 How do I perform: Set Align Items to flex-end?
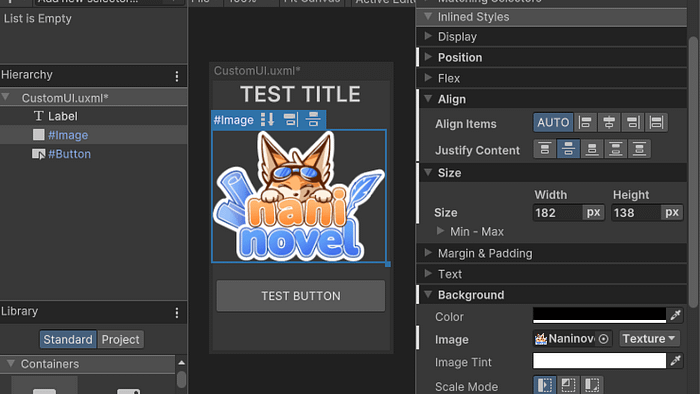(633, 123)
